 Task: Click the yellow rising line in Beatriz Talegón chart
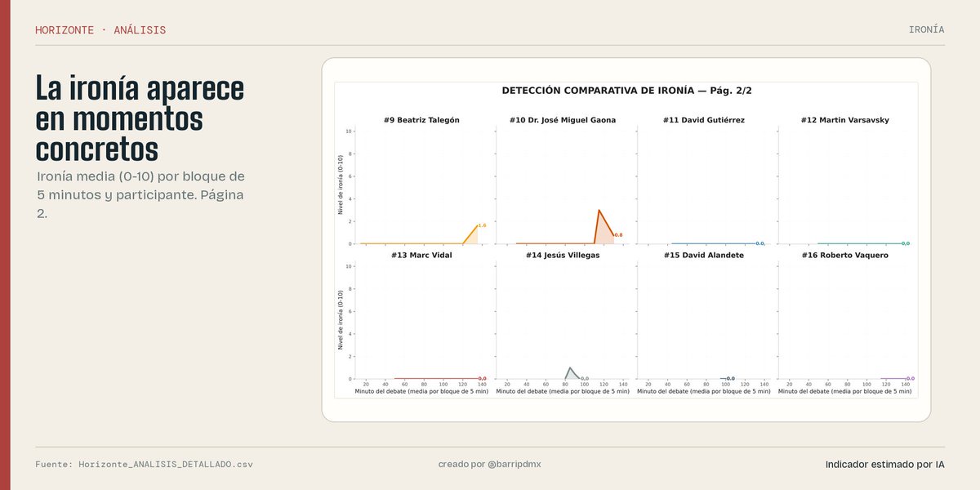[x=470, y=234]
